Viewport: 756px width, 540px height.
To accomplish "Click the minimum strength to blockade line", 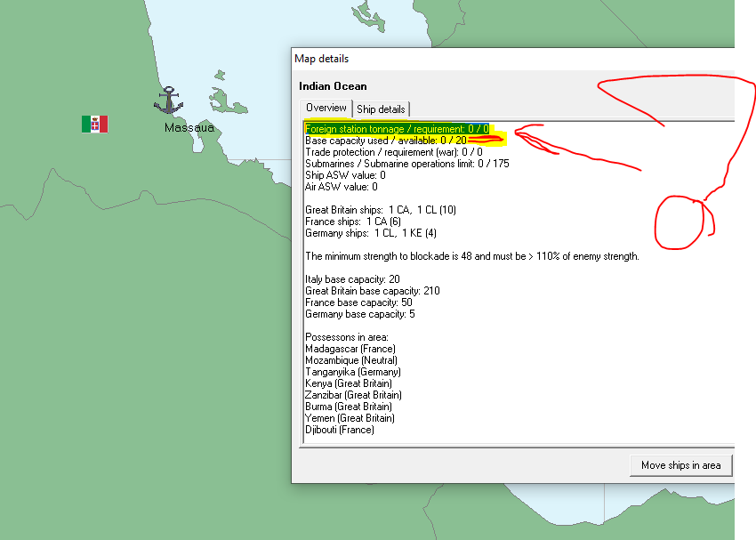I will (472, 256).
